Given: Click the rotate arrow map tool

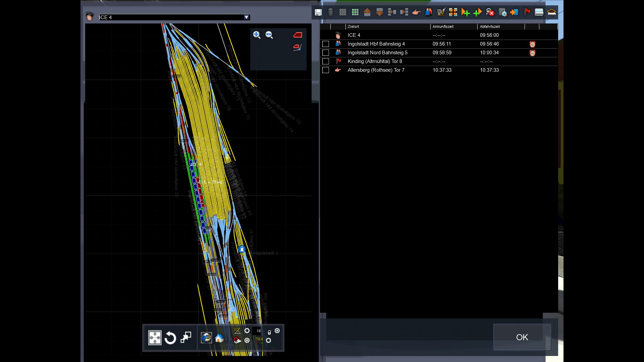Looking at the screenshot, I should [x=170, y=338].
